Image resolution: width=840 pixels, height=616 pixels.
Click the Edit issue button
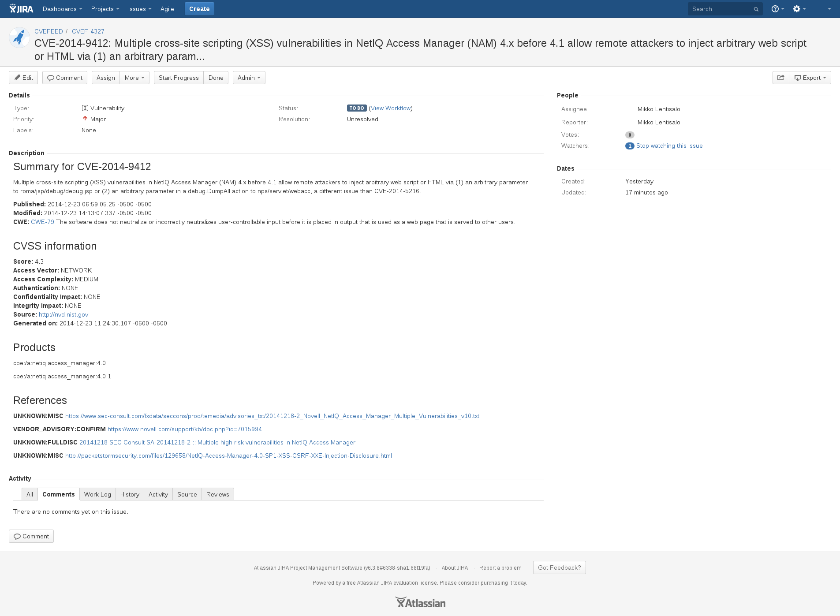pyautogui.click(x=23, y=78)
